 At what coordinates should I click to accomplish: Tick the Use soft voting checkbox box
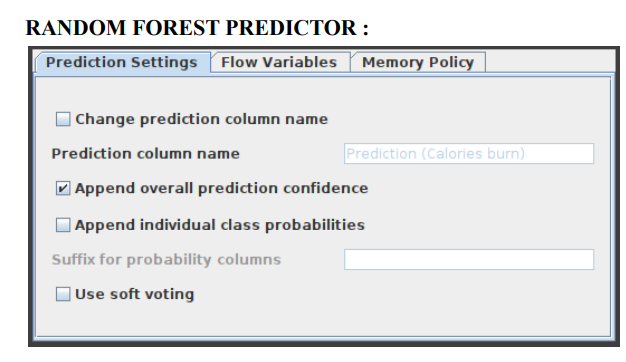coord(63,294)
